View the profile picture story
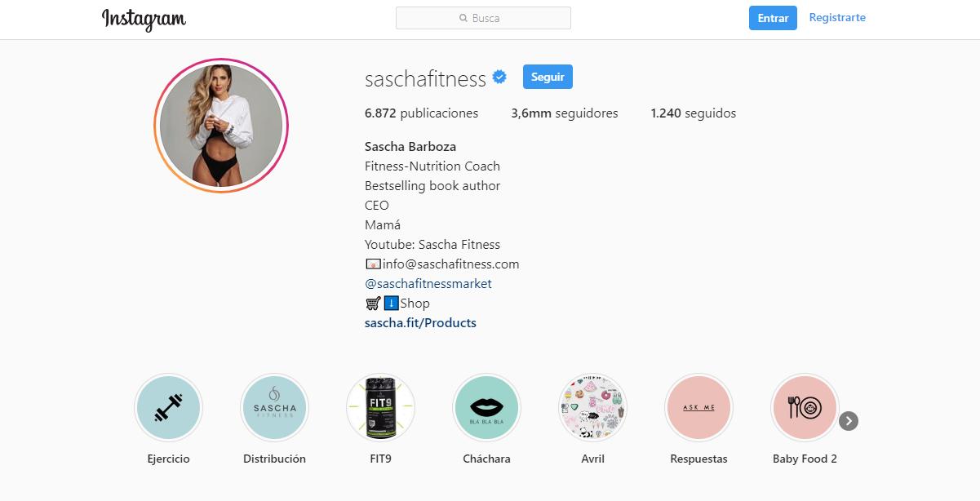 click(x=221, y=125)
